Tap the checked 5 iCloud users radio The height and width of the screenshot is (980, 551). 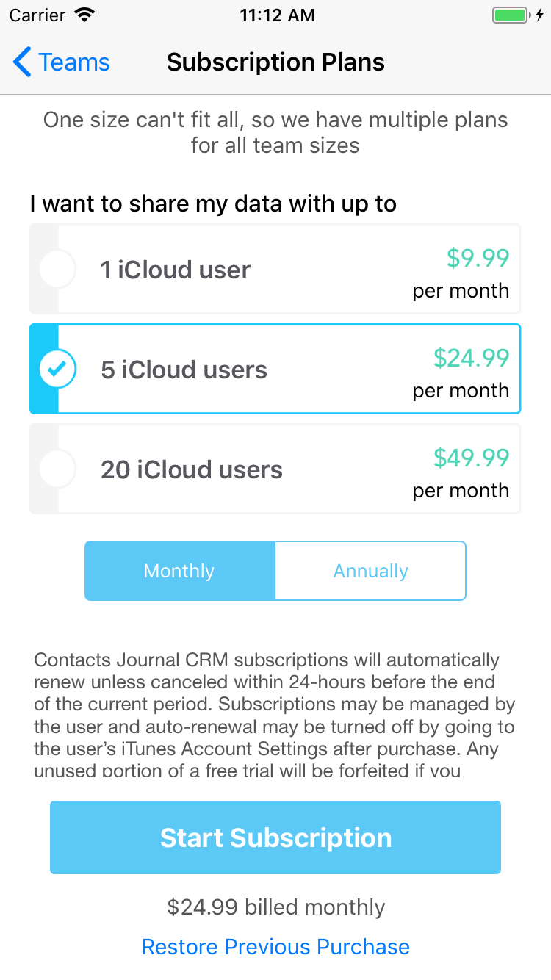coord(57,370)
